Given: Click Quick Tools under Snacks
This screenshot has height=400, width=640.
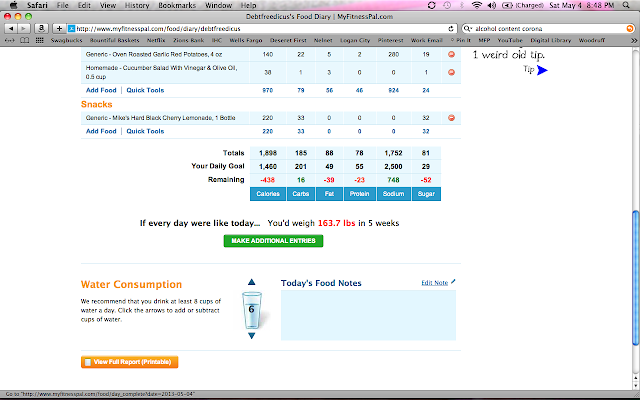Looking at the screenshot, I should (145, 131).
